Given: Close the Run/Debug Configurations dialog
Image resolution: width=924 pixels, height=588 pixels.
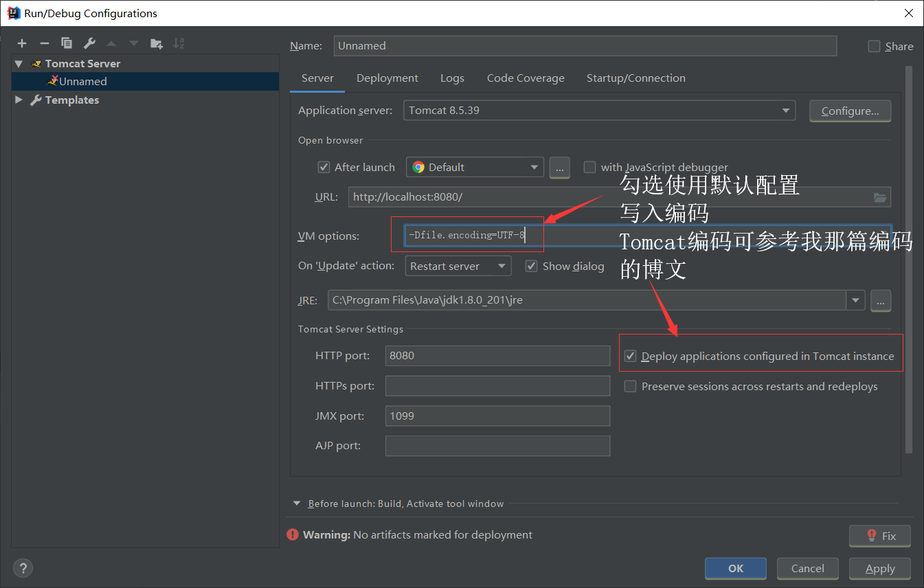Looking at the screenshot, I should 908,13.
